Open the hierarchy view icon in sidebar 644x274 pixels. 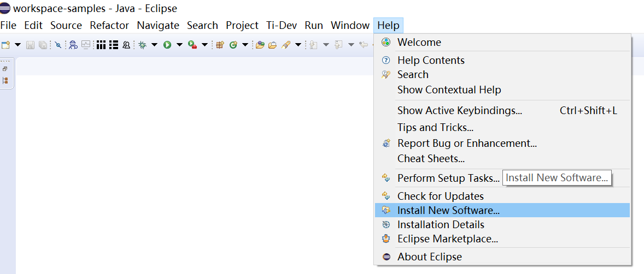pyautogui.click(x=5, y=80)
